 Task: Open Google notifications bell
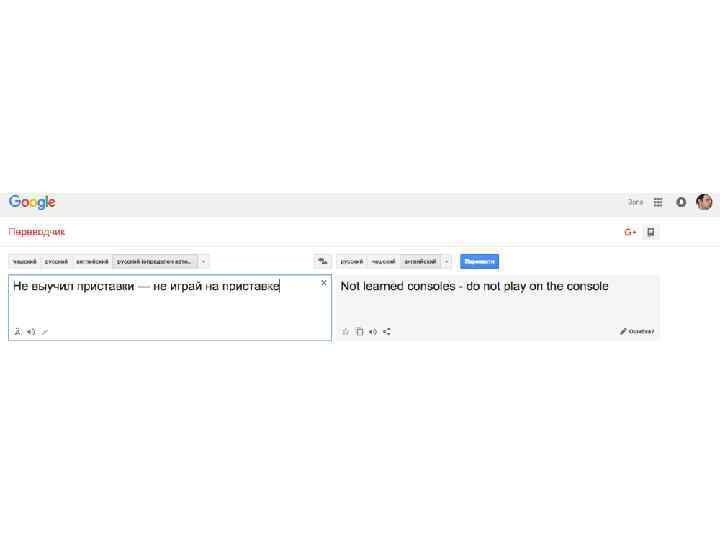click(x=681, y=202)
